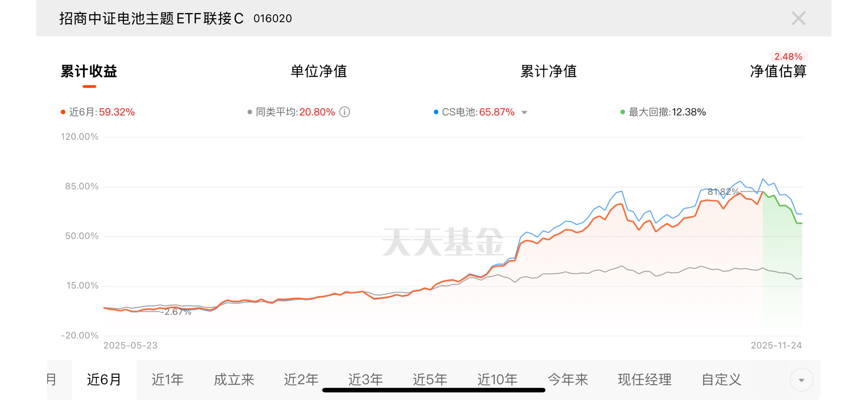This screenshot has width=868, height=400.
Task: Toggle the green 最大回撤 legend dot
Action: [x=623, y=112]
